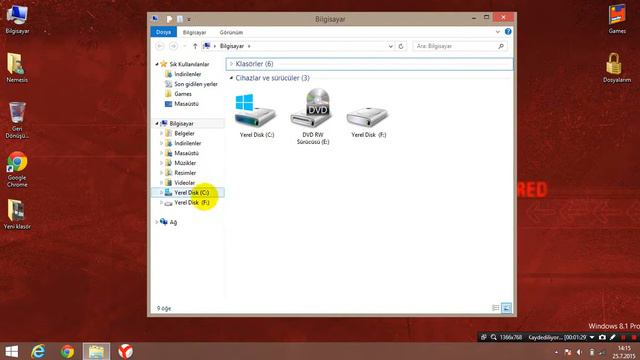Image resolution: width=640 pixels, height=360 pixels.
Task: Click the Action Center flag in system tray
Action: [568, 352]
